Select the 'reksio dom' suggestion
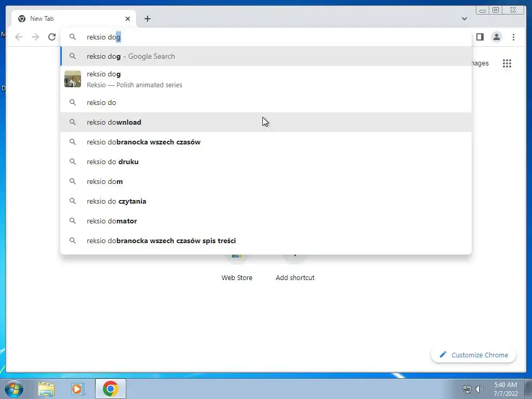This screenshot has width=532, height=399. (266, 181)
